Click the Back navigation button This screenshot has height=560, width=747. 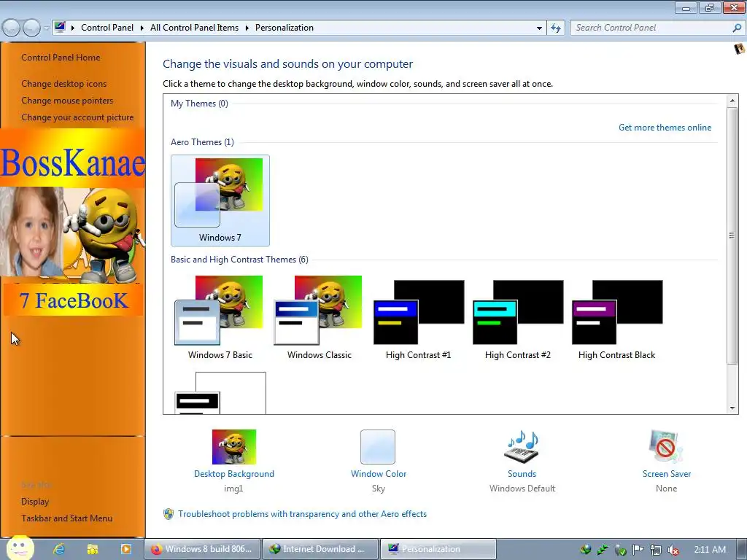pyautogui.click(x=11, y=28)
